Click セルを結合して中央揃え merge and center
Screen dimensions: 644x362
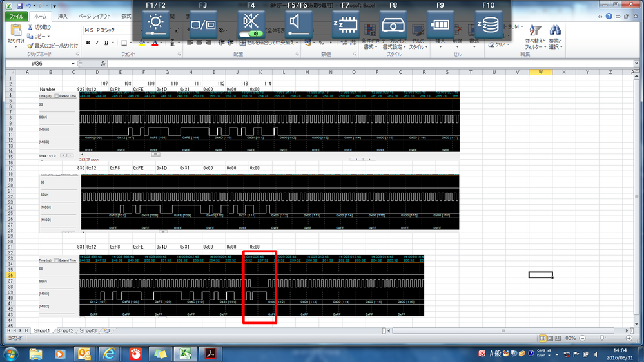(268, 43)
